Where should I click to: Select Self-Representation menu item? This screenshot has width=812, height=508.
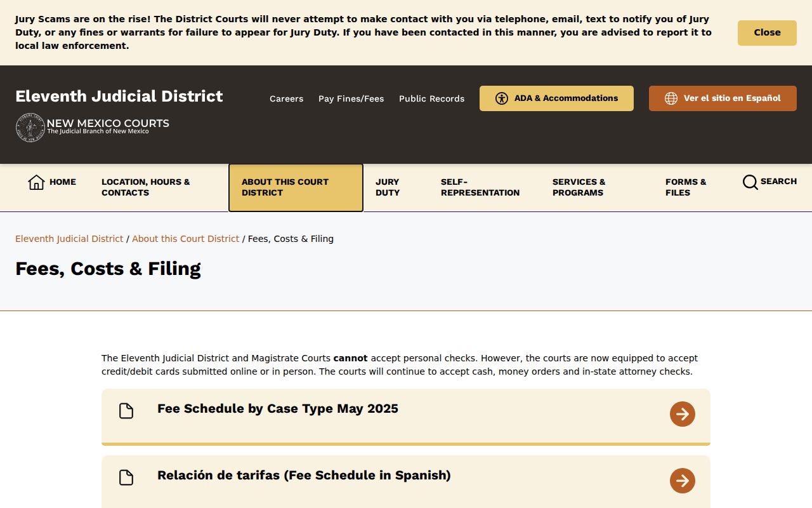(x=480, y=187)
